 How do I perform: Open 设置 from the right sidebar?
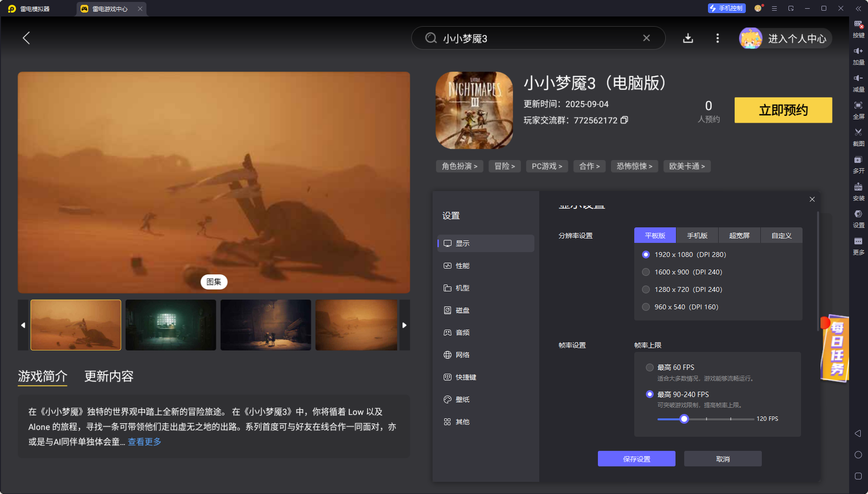point(858,219)
